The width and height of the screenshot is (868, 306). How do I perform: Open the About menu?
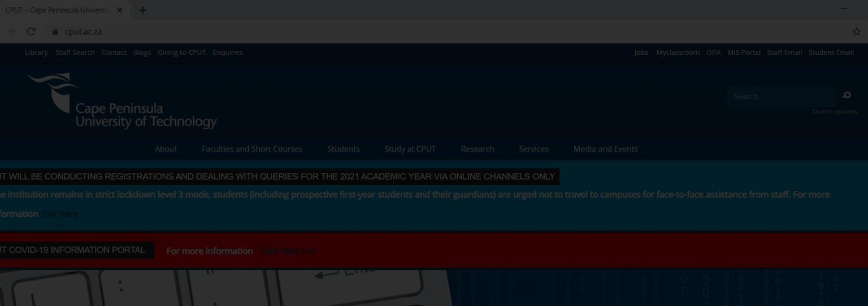click(x=166, y=149)
